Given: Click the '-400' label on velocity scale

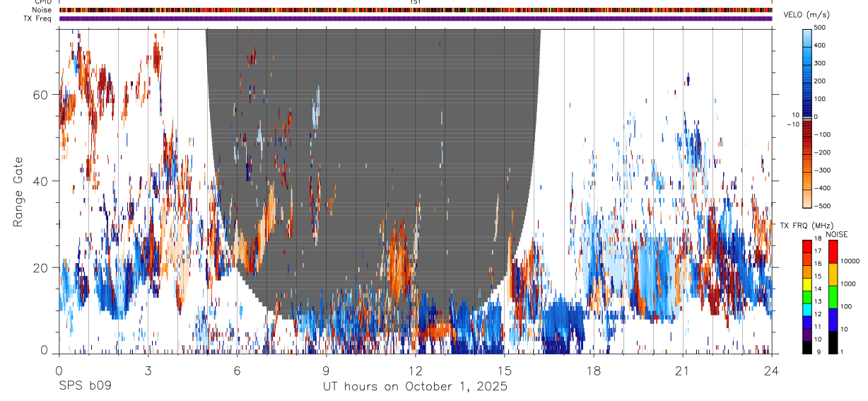Looking at the screenshot, I should (822, 188).
